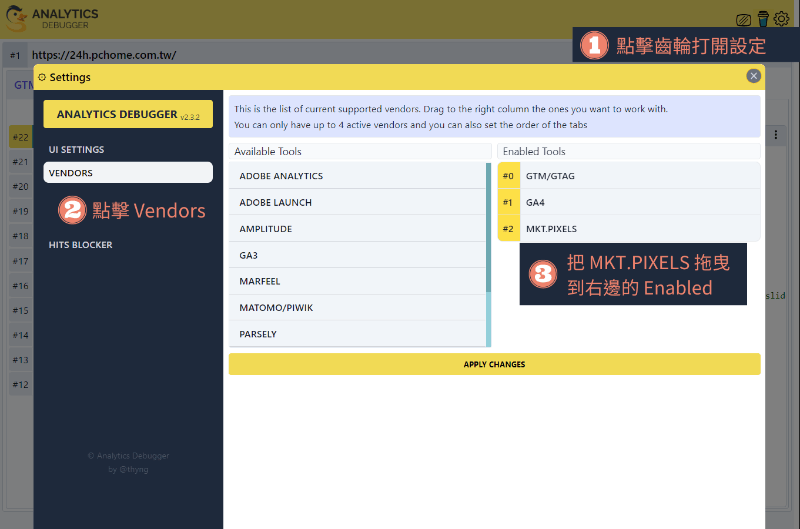Click the #0 order badge
Screen dimensions: 800x529
[509, 176]
